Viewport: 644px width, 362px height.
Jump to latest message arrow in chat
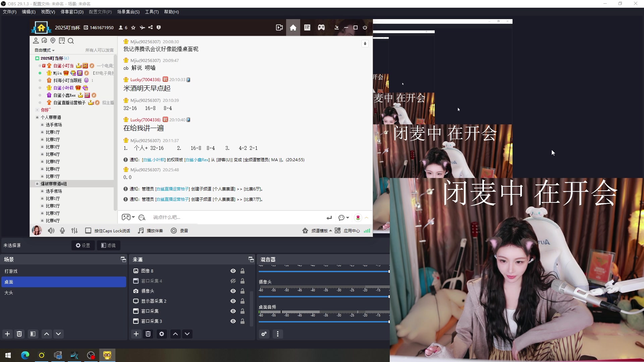365,44
